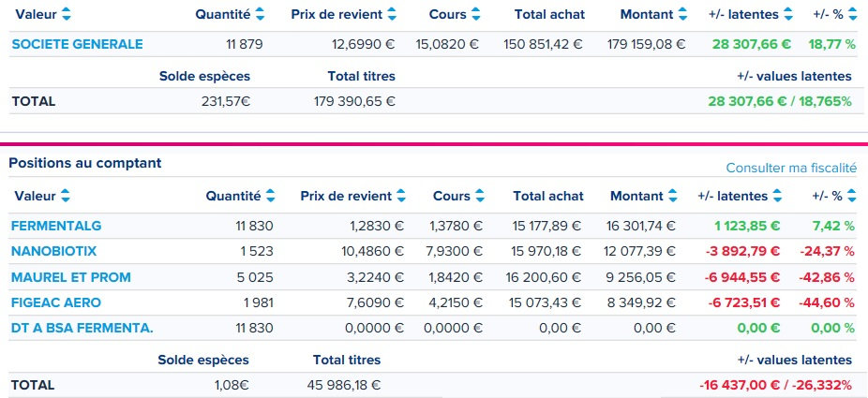868x398 pixels.
Task: Select the Nanobiotix loss -3 892,79 €
Action: tap(743, 251)
